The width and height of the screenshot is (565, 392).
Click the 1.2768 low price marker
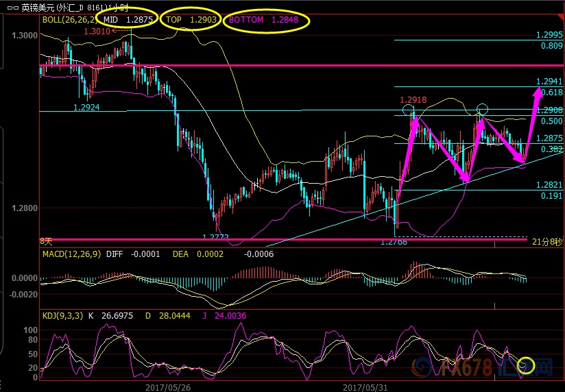(x=394, y=241)
